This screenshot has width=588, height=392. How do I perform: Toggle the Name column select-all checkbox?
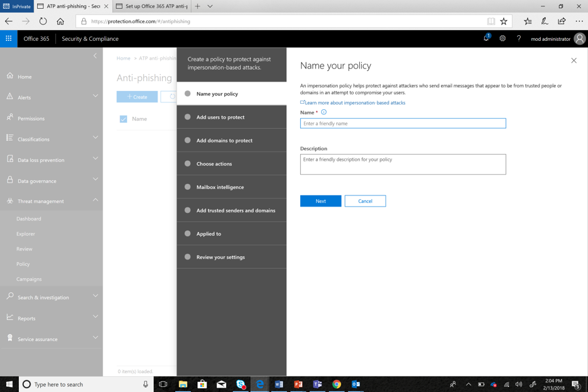coord(123,119)
